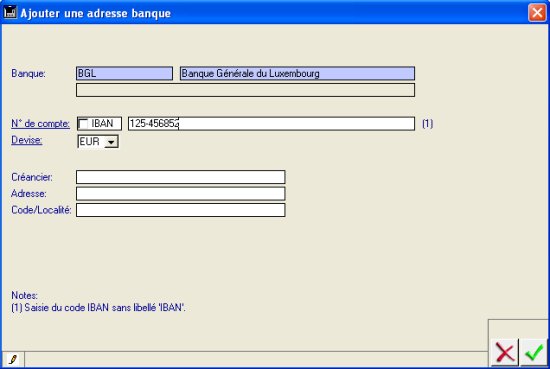Follow the Devise link
The height and width of the screenshot is (369, 550).
[27, 140]
